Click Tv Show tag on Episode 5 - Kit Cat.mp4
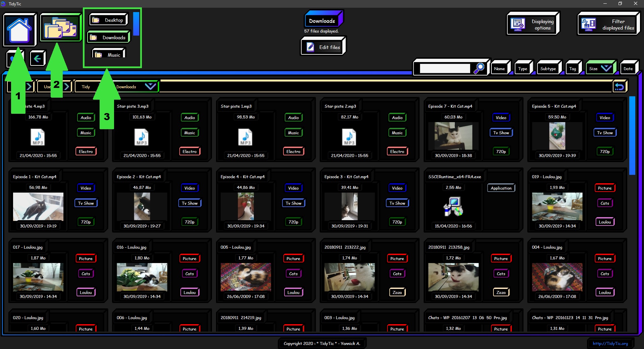644x349 pixels. (605, 133)
